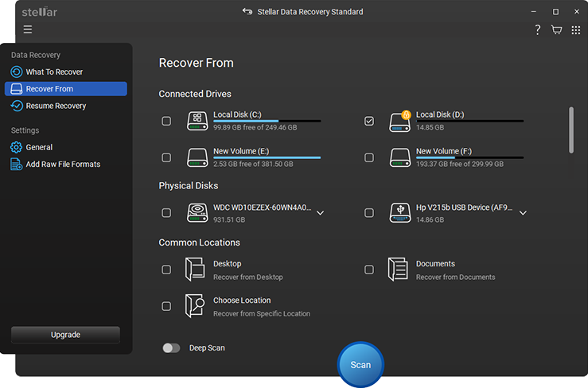Click the back arrow beside title

pos(247,11)
